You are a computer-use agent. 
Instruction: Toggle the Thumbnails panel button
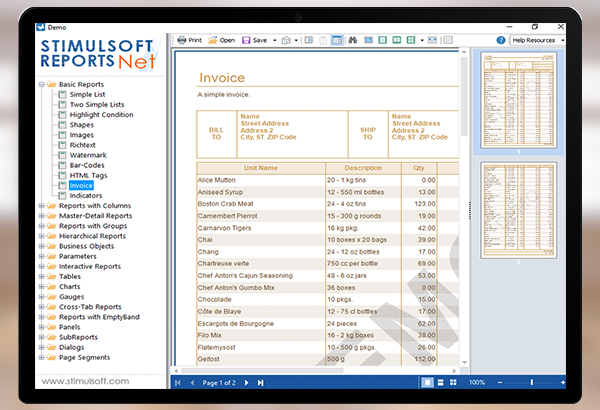pos(337,40)
